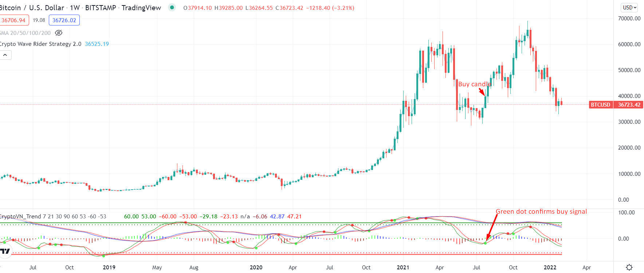The width and height of the screenshot is (644, 273).
Task: Open the USD currency dropdown
Action: coord(629,7)
